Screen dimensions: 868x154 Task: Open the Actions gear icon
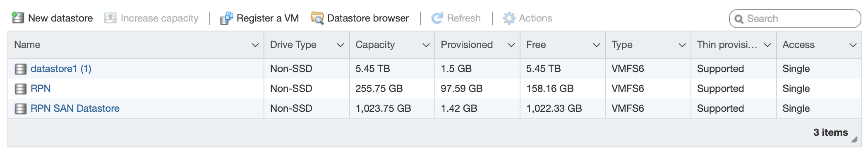coord(509,18)
